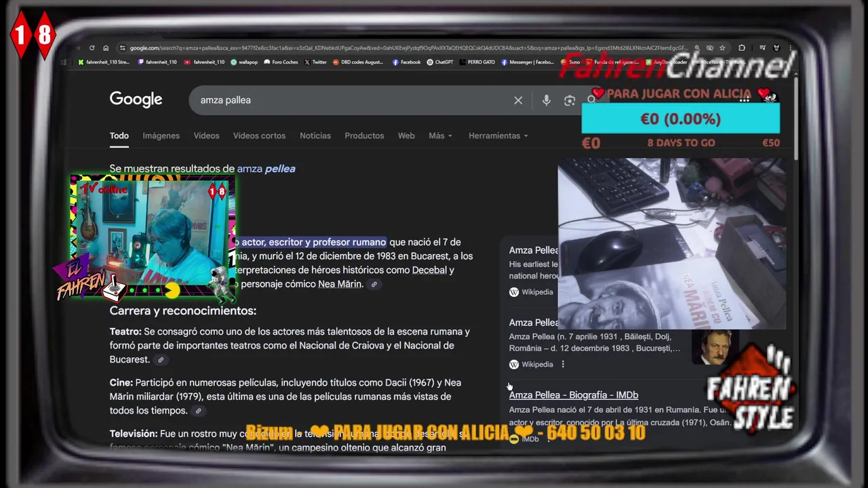Click the Carrera y reconocimientos: heading
The image size is (868, 488).
coord(183,310)
